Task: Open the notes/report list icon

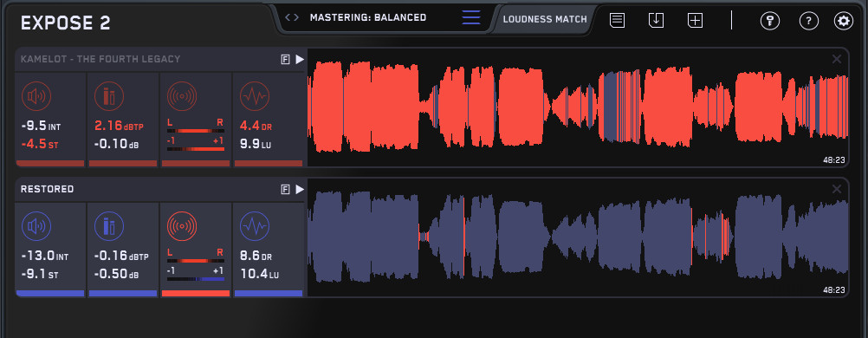Action: pos(618,21)
